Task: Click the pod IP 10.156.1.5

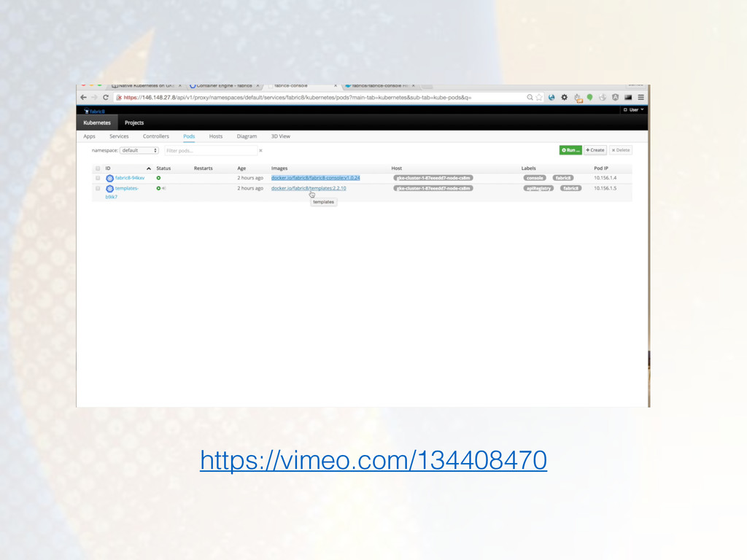Action: point(605,189)
